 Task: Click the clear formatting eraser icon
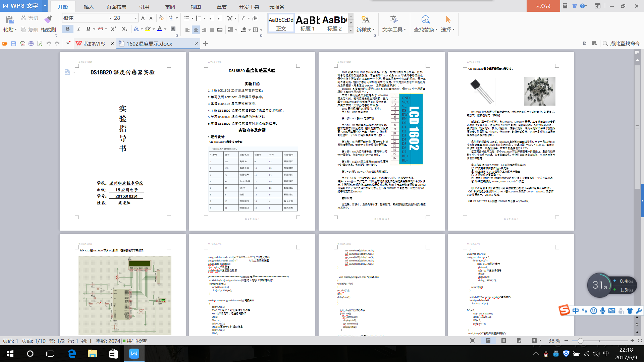tap(161, 18)
